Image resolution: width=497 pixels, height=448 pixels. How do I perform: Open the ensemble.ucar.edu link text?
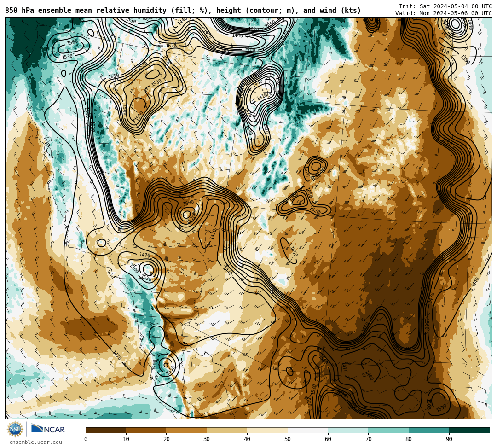36,442
